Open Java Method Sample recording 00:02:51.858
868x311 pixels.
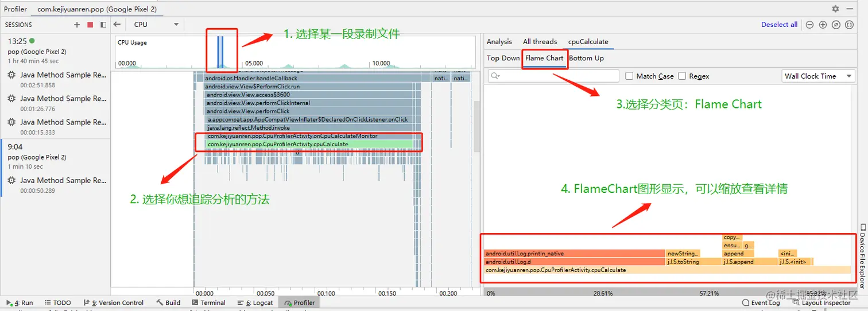[55, 79]
